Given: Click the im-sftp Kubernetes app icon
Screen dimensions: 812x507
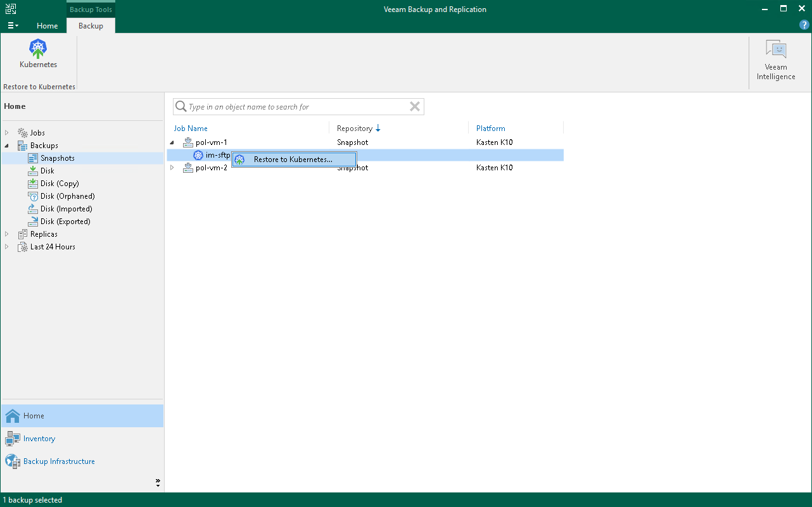Looking at the screenshot, I should click(x=198, y=155).
